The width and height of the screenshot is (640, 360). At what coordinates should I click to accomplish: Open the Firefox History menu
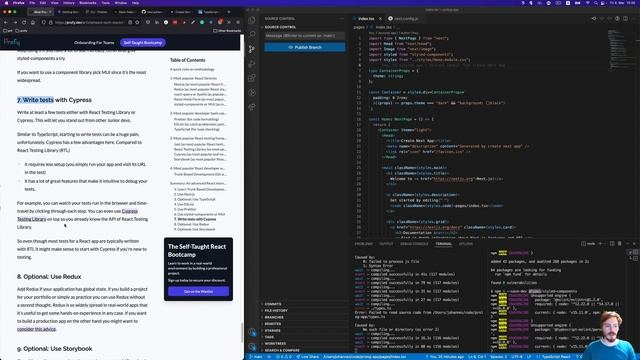[x=69, y=3]
